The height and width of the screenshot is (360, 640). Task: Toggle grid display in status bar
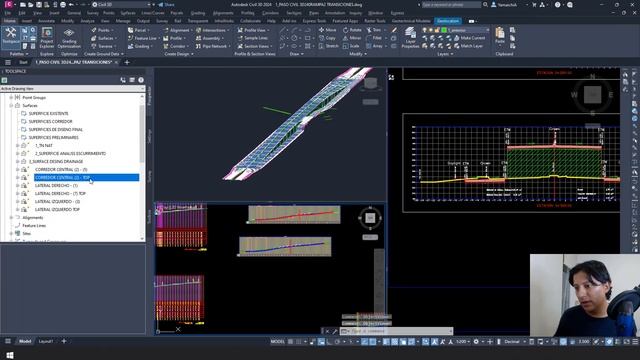tap(290, 342)
